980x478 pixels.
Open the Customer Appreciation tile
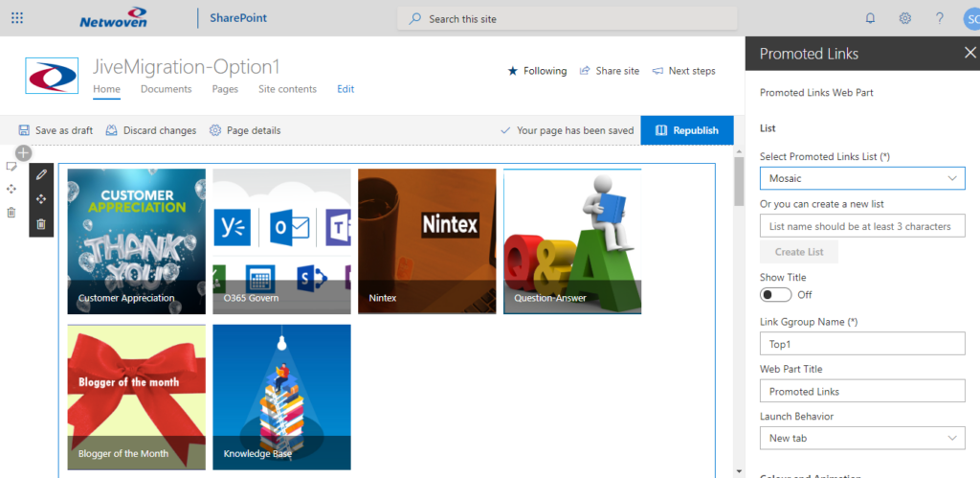click(136, 241)
